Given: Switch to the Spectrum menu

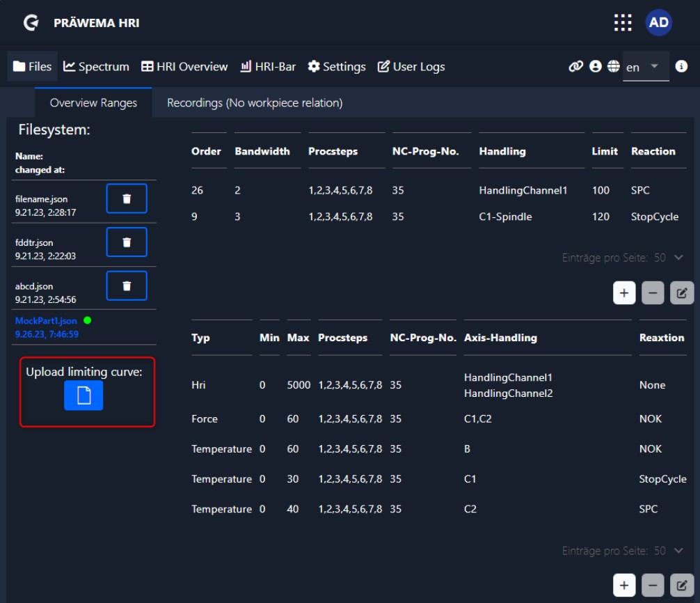Looking at the screenshot, I should coord(96,67).
